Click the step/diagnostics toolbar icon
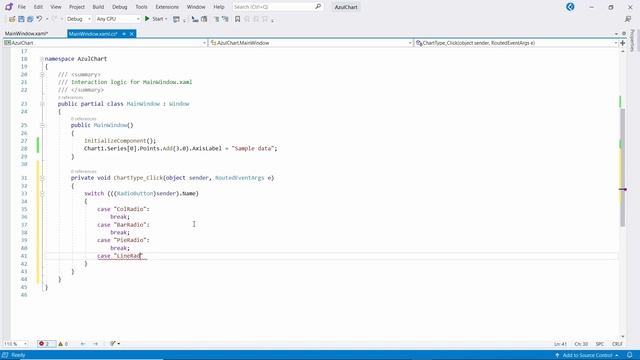640x360 pixels. 195,19
